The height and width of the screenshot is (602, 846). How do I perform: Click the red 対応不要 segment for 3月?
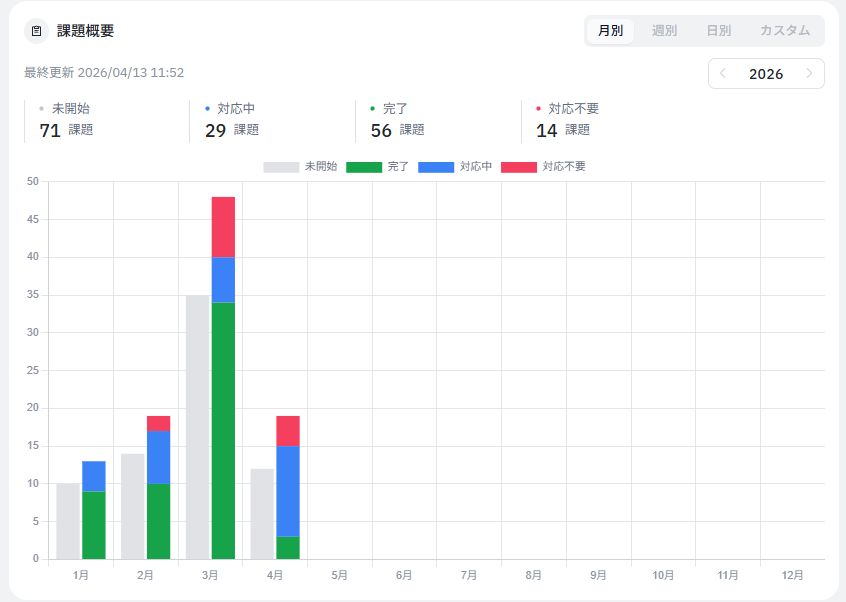pyautogui.click(x=223, y=227)
